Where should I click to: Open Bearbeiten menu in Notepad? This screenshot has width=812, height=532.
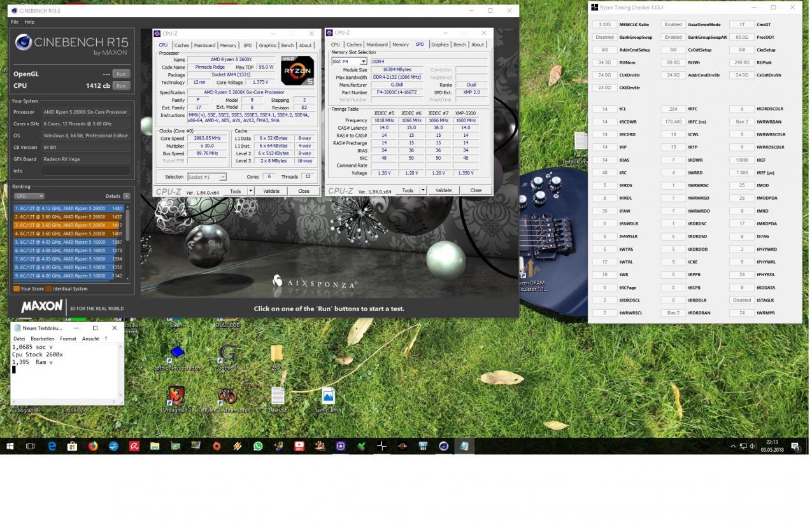click(42, 339)
